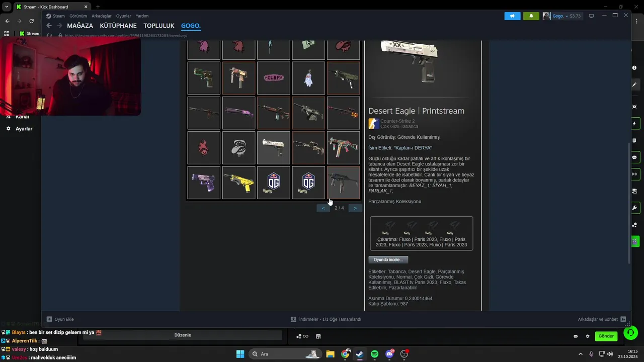Open the Arkadaşlar menu
The height and width of the screenshot is (362, 644).
[102, 16]
